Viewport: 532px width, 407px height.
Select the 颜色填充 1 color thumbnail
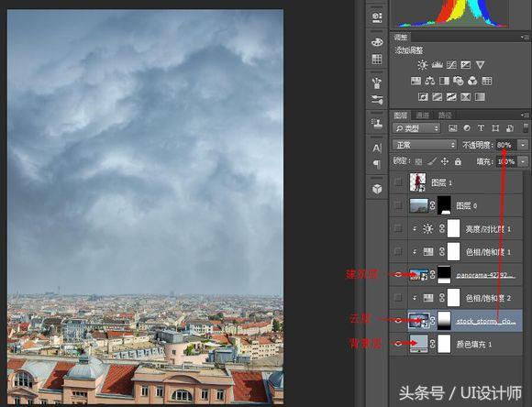[x=418, y=344]
